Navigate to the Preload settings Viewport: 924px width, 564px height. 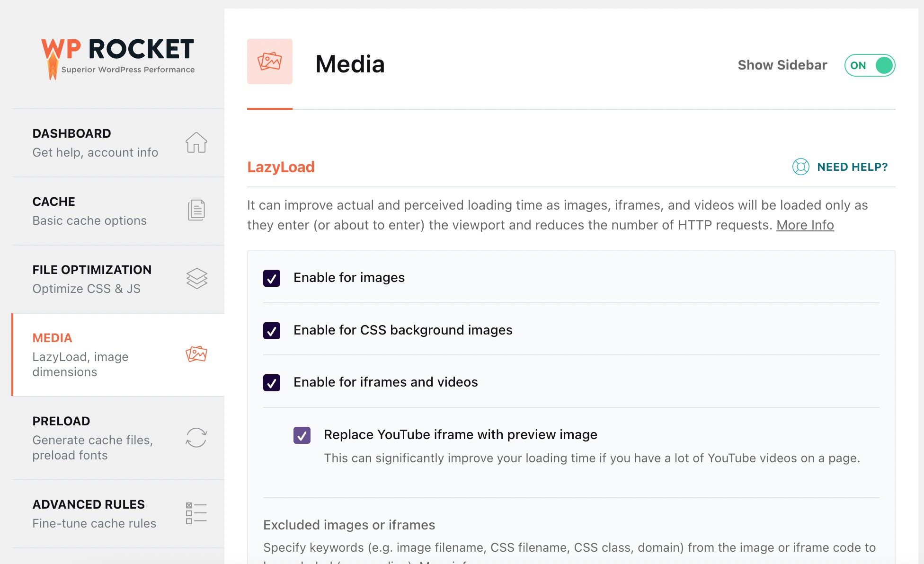(62, 421)
